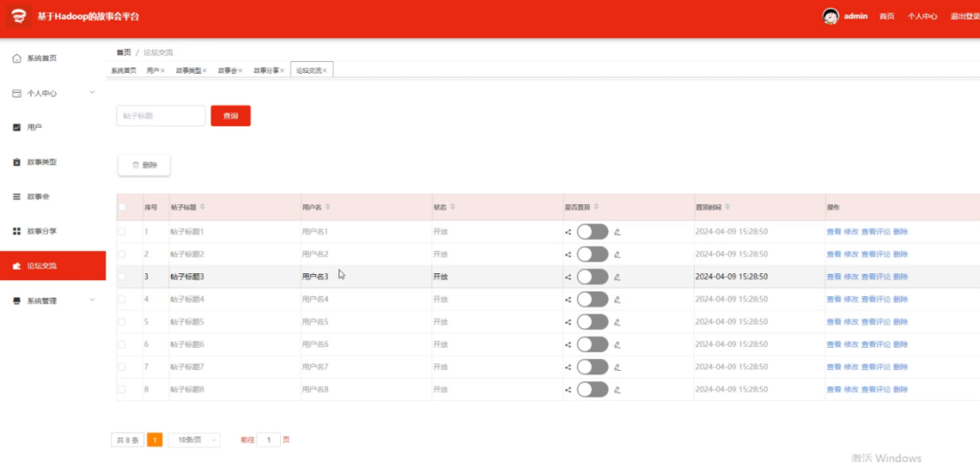The width and height of the screenshot is (980, 463).
Task: Click the pencil edit icon in the 帖子标题2 row
Action: (617, 254)
